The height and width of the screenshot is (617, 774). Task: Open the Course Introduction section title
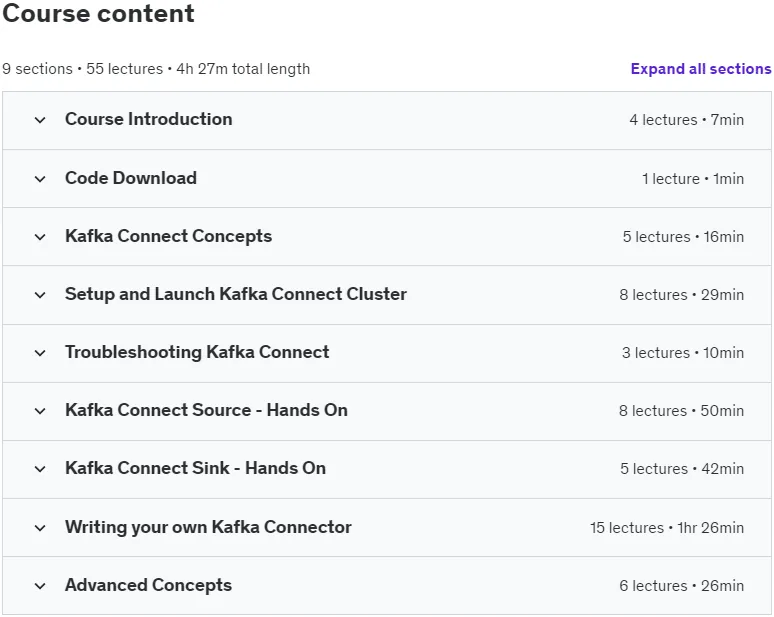(x=149, y=119)
